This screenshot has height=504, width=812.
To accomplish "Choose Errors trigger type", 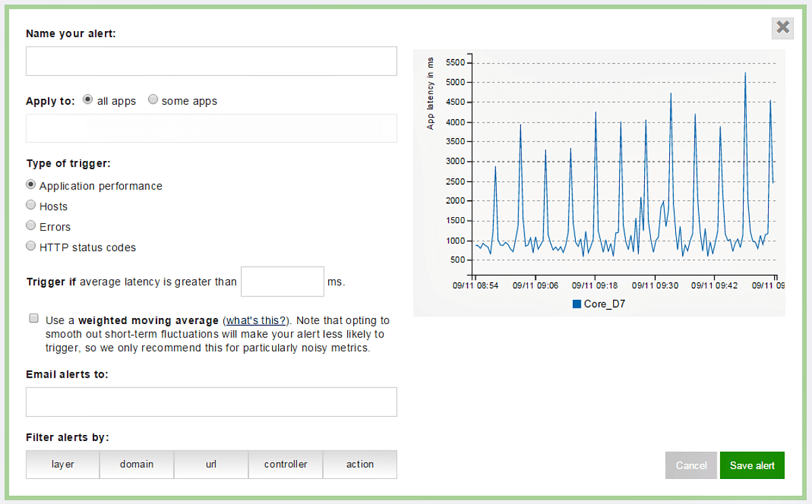I will pyautogui.click(x=30, y=225).
